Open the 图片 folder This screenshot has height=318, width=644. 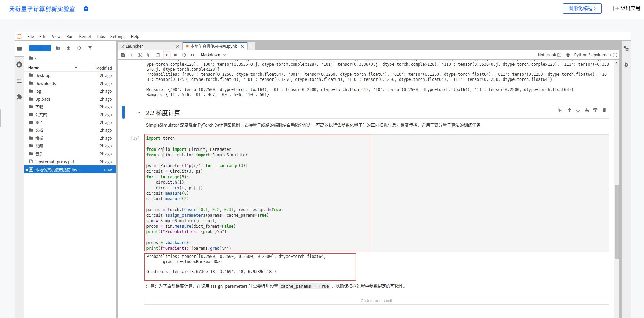[x=70, y=123]
